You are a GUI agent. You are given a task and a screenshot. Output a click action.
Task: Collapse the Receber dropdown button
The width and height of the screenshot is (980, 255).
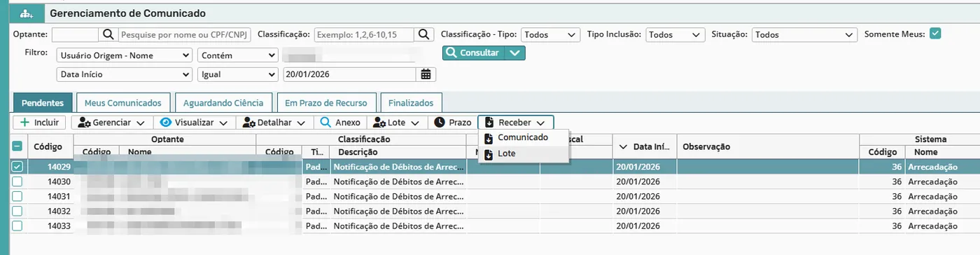(516, 122)
